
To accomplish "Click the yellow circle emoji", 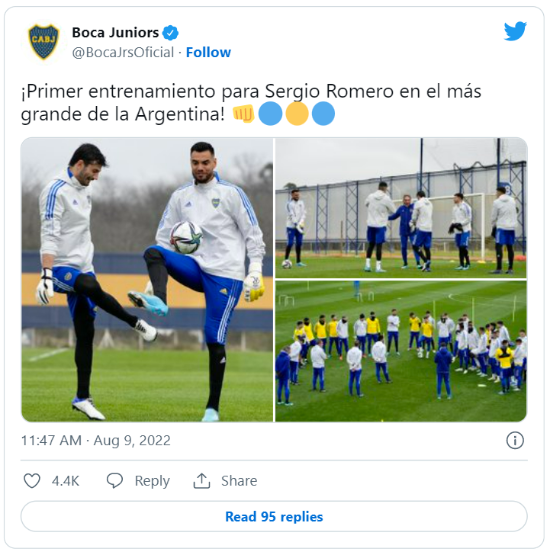I will [297, 114].
